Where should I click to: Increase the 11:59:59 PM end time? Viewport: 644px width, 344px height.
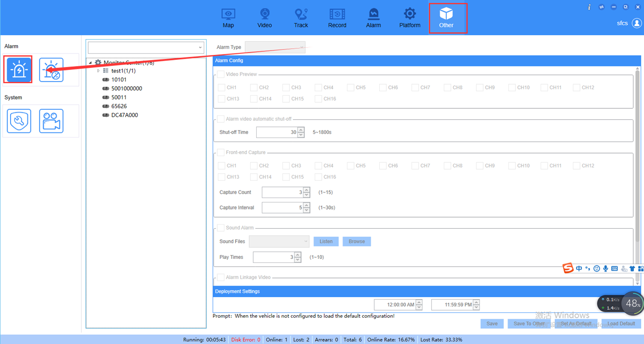[476, 302]
